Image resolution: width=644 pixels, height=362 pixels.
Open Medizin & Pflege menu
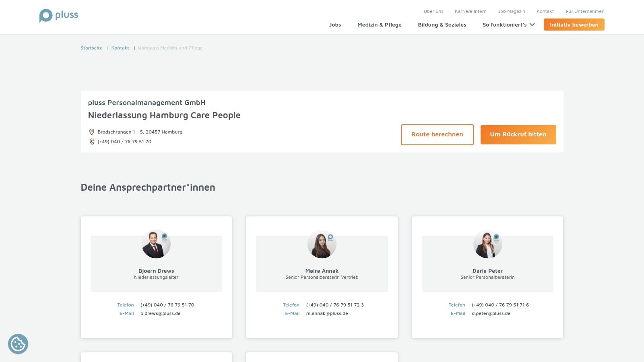click(380, 25)
